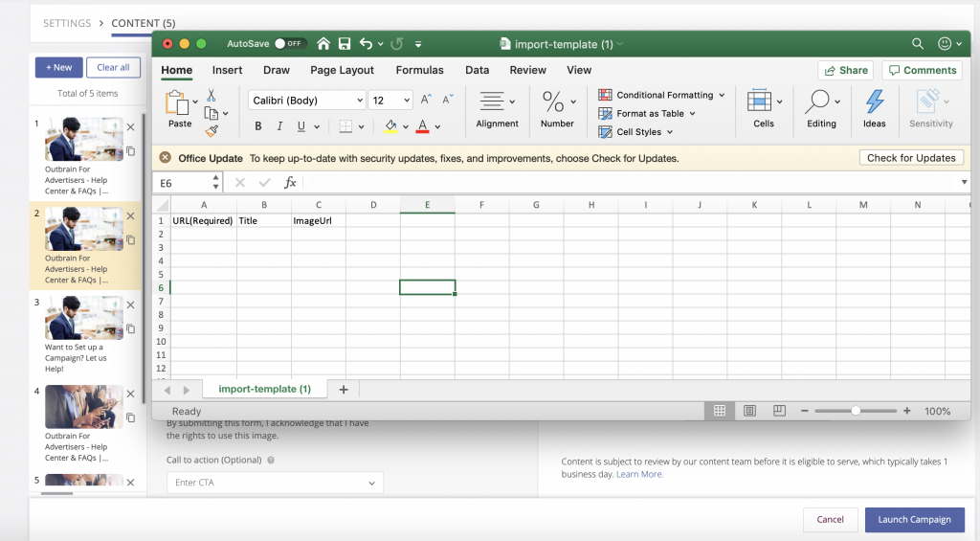This screenshot has width=980, height=541.
Task: Click the Undo arrow icon
Action: point(366,44)
